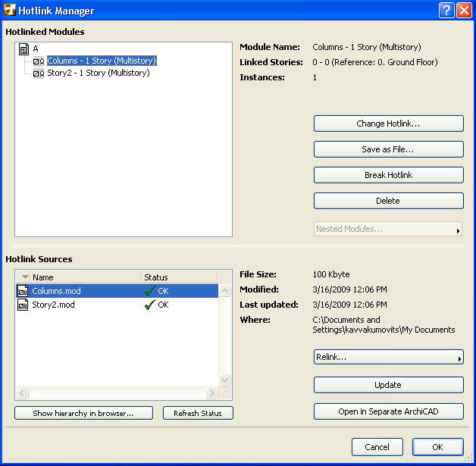Select root item A in Hotlinked Modules tree
The width and height of the screenshot is (476, 466).
(36, 48)
